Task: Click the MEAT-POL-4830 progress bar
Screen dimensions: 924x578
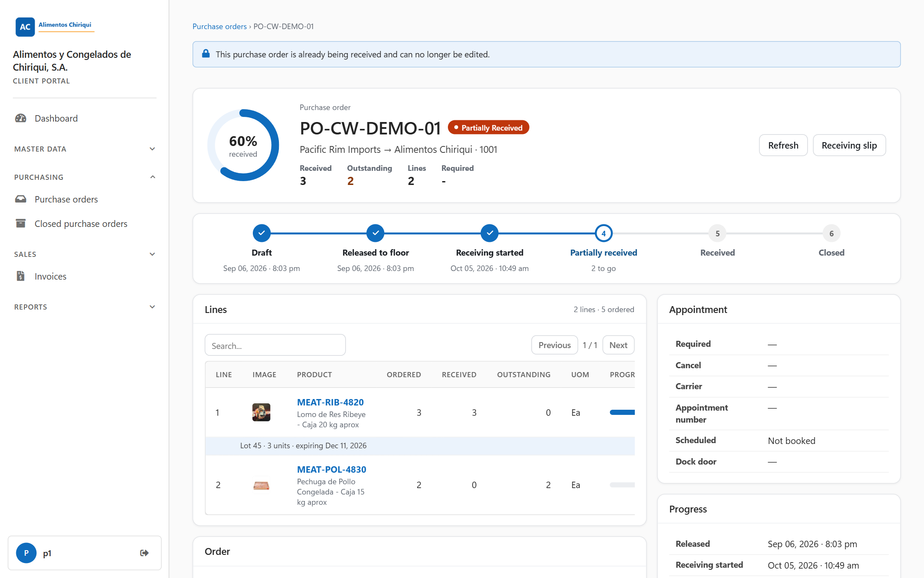Action: pyautogui.click(x=622, y=485)
